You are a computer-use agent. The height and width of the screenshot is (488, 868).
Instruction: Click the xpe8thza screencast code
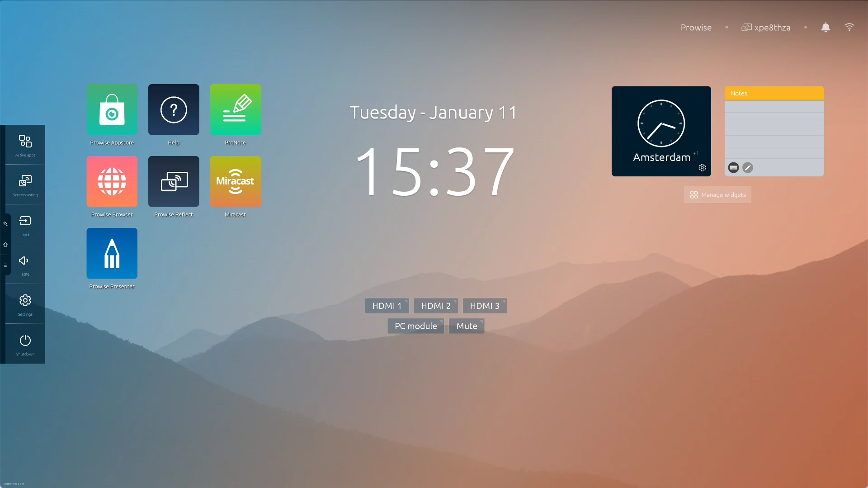(773, 28)
